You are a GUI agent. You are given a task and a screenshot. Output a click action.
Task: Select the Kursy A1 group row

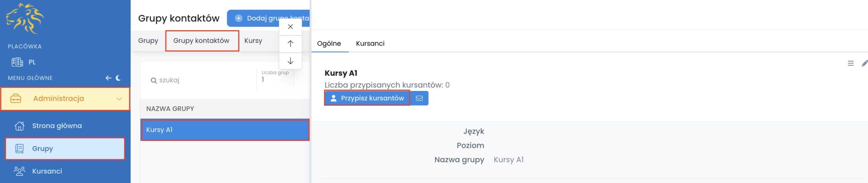click(x=225, y=130)
